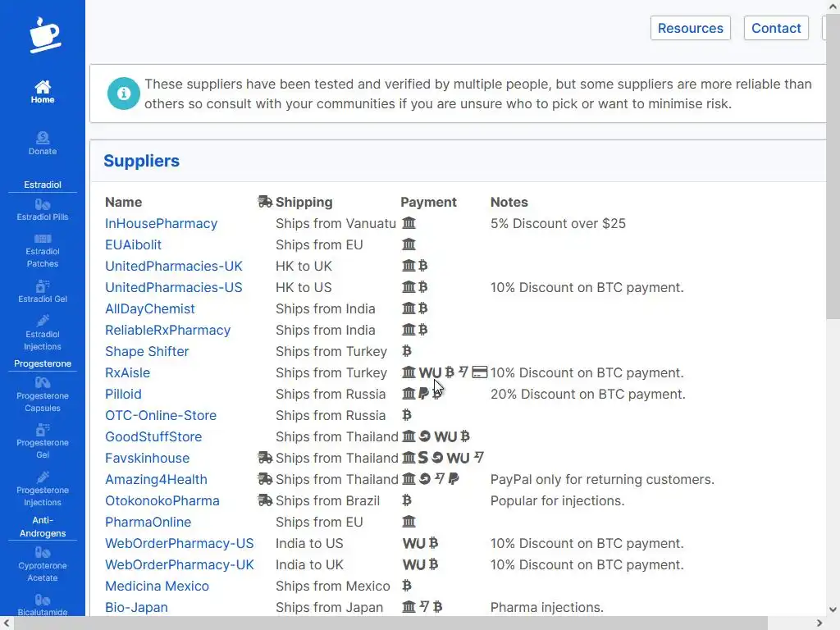The image size is (840, 630).
Task: Click the coffee cup logo icon
Action: coord(43,35)
